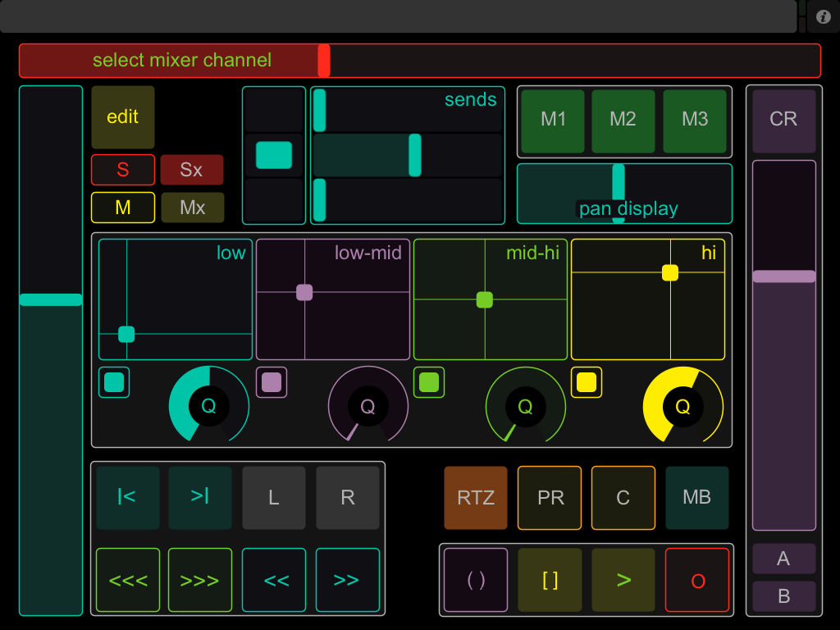Toggle the hi band enable square
The height and width of the screenshot is (630, 840).
click(587, 382)
